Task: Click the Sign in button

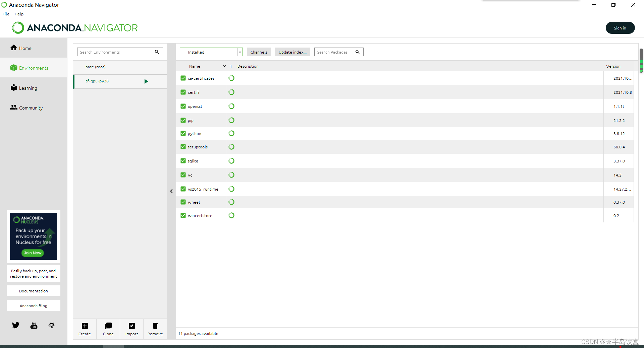Action: (x=620, y=28)
